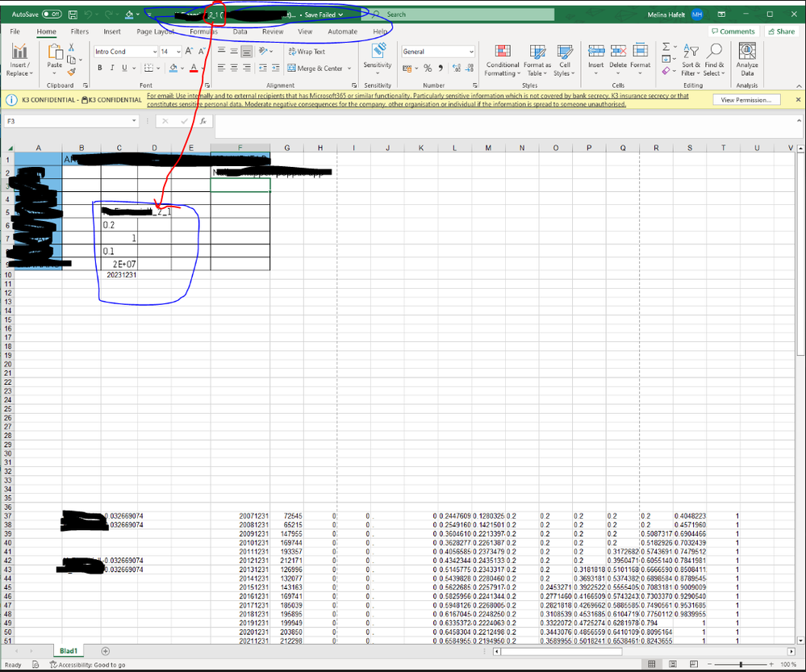This screenshot has width=806, height=672.
Task: Toggle Bold formatting
Action: coord(100,68)
